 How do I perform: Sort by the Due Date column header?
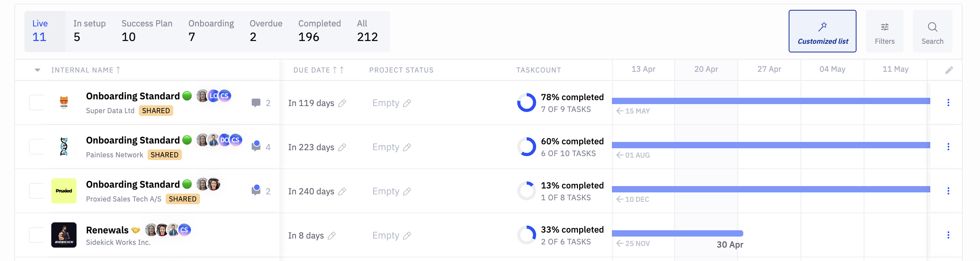click(312, 70)
